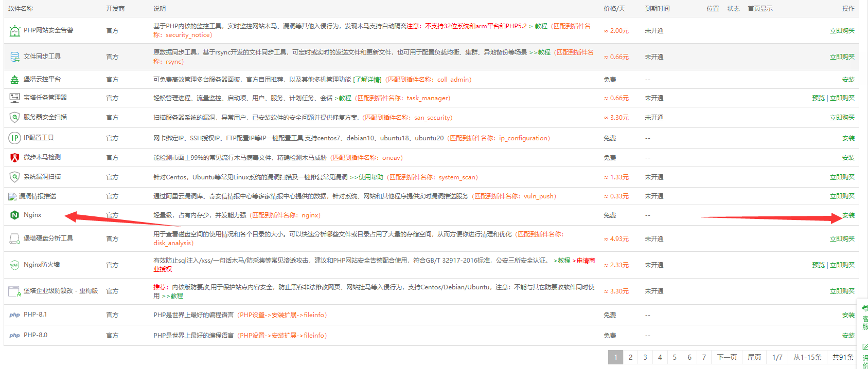The width and height of the screenshot is (868, 369).
Task: Click the PHP-8.0 php logo icon
Action: [14, 336]
